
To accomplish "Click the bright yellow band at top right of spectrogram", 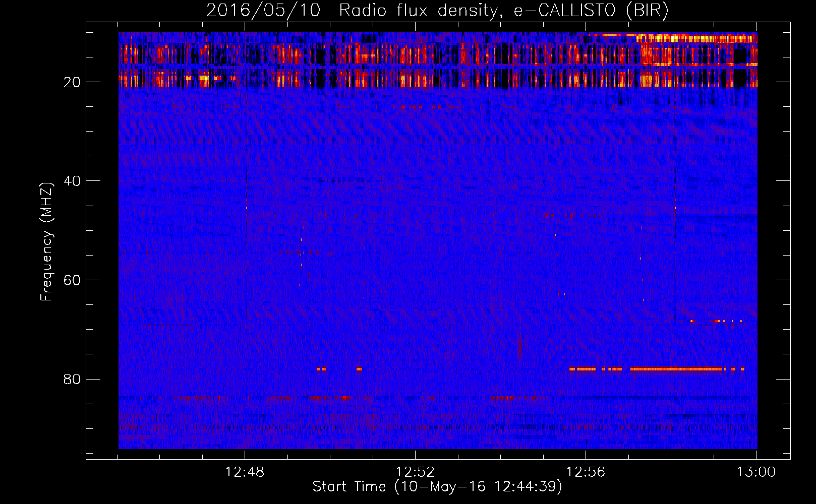I will pos(696,38).
